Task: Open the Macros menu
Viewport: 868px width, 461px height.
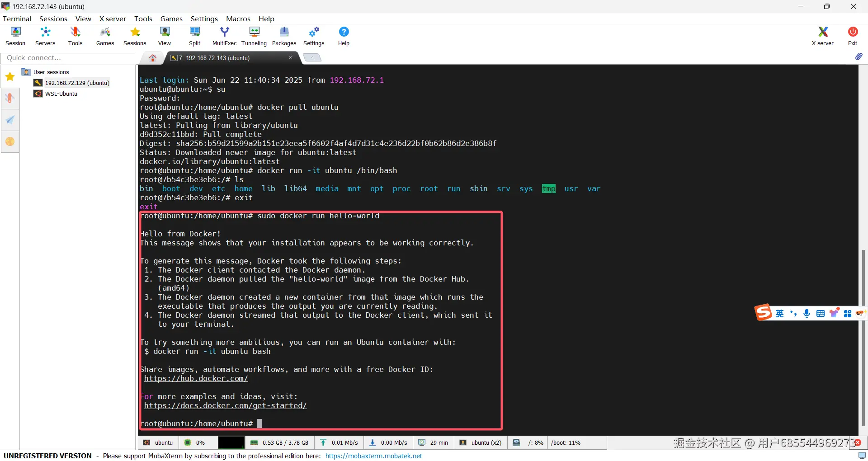Action: (238, 19)
